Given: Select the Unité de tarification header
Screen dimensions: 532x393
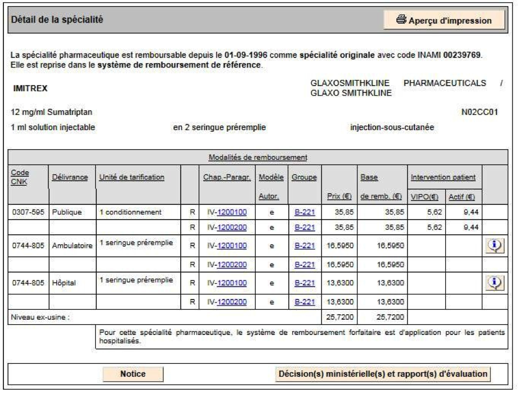Looking at the screenshot, I should [x=132, y=177].
